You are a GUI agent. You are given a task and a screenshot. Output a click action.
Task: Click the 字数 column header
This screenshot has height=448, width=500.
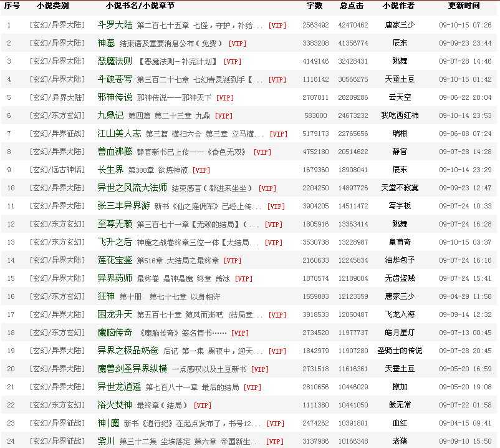coord(314,6)
